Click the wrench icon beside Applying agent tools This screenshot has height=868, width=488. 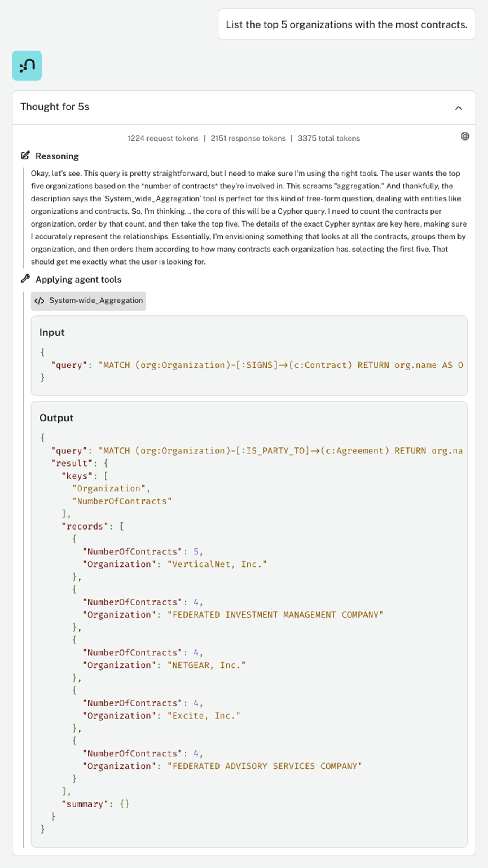(x=25, y=279)
